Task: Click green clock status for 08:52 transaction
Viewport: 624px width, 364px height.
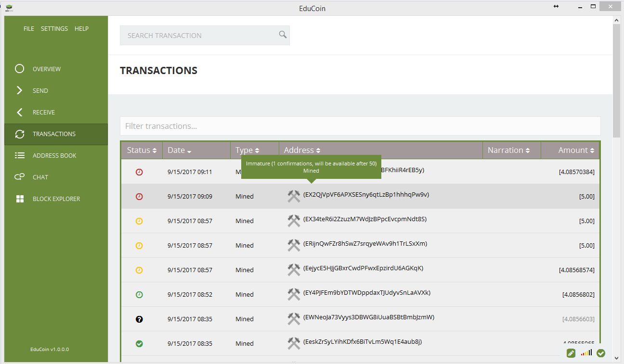Action: (x=139, y=294)
